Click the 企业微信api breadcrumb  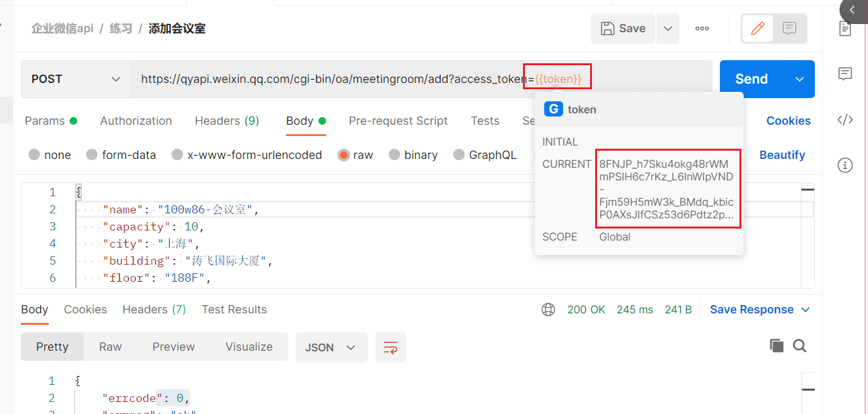click(x=62, y=28)
